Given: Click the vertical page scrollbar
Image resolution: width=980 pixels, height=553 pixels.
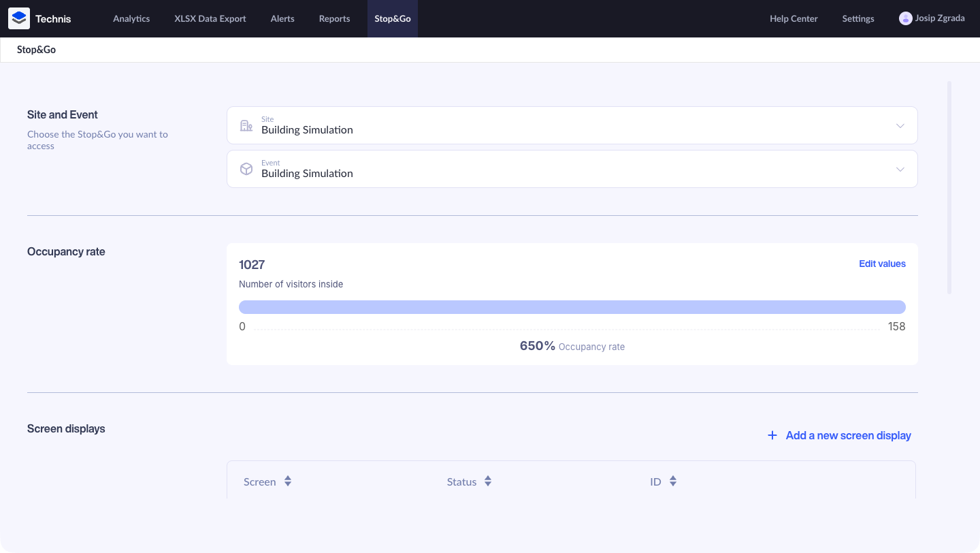Looking at the screenshot, I should 949,187.
